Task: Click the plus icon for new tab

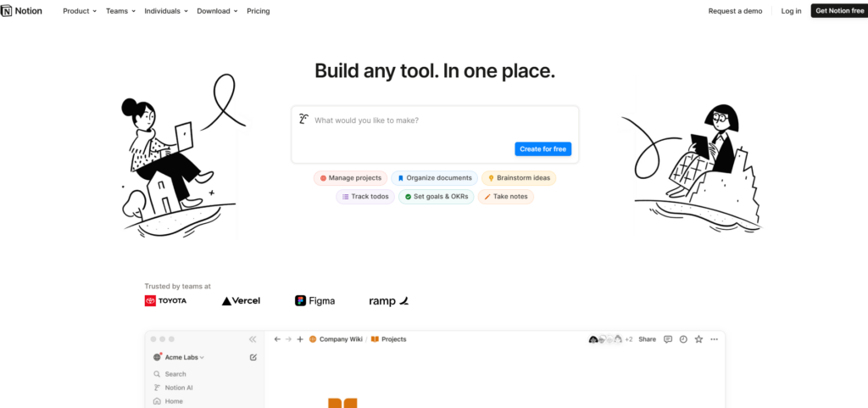Action: point(300,339)
